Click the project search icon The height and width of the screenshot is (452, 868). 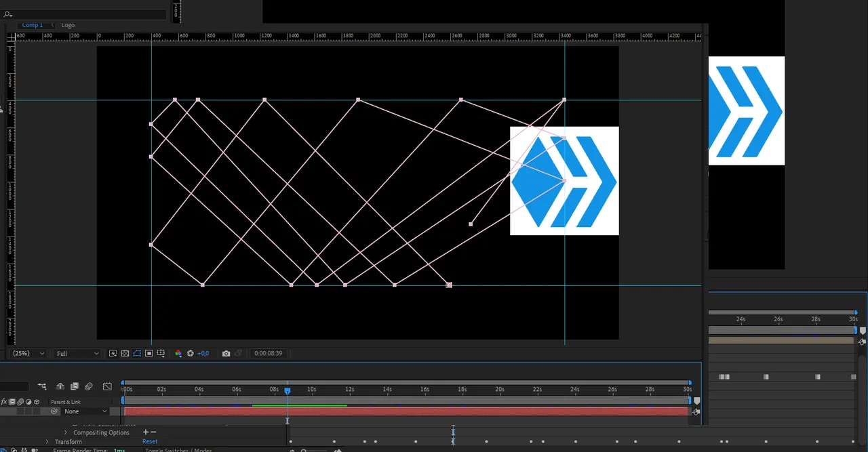pos(7,14)
